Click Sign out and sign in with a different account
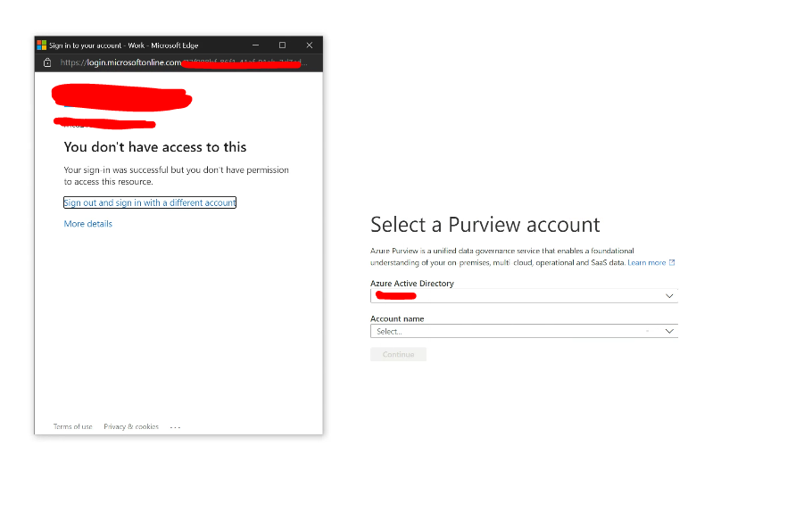The height and width of the screenshot is (520, 812). (x=150, y=202)
